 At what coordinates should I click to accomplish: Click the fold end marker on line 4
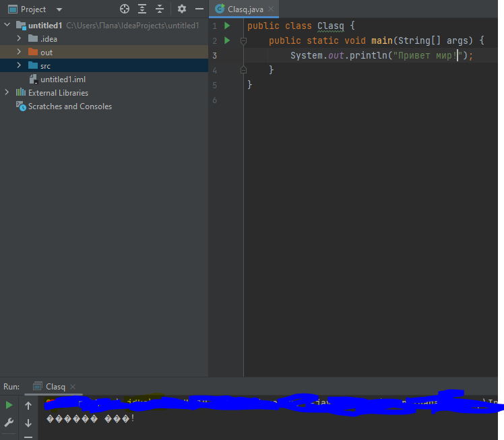point(243,70)
